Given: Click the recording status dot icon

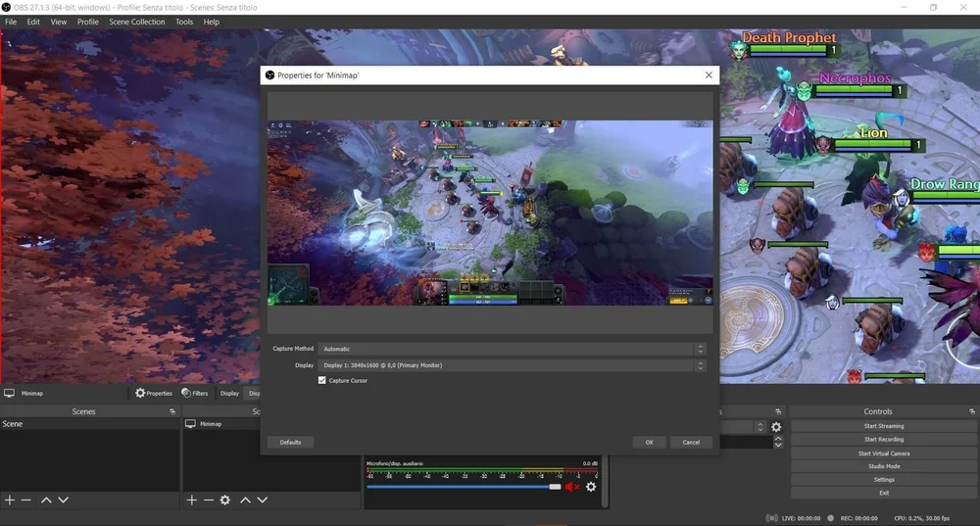Looking at the screenshot, I should [x=831, y=518].
